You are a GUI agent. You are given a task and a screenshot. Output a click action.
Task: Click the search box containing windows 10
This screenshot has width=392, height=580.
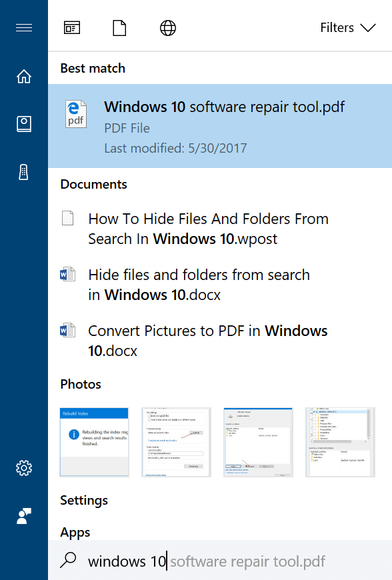(220, 561)
